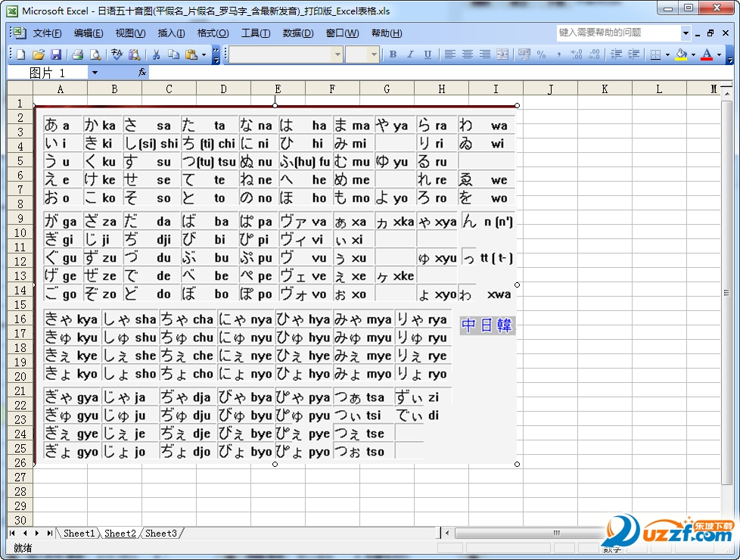Viewport: 740px width, 560px height.
Task: Click the Open file folder icon
Action: (x=38, y=54)
